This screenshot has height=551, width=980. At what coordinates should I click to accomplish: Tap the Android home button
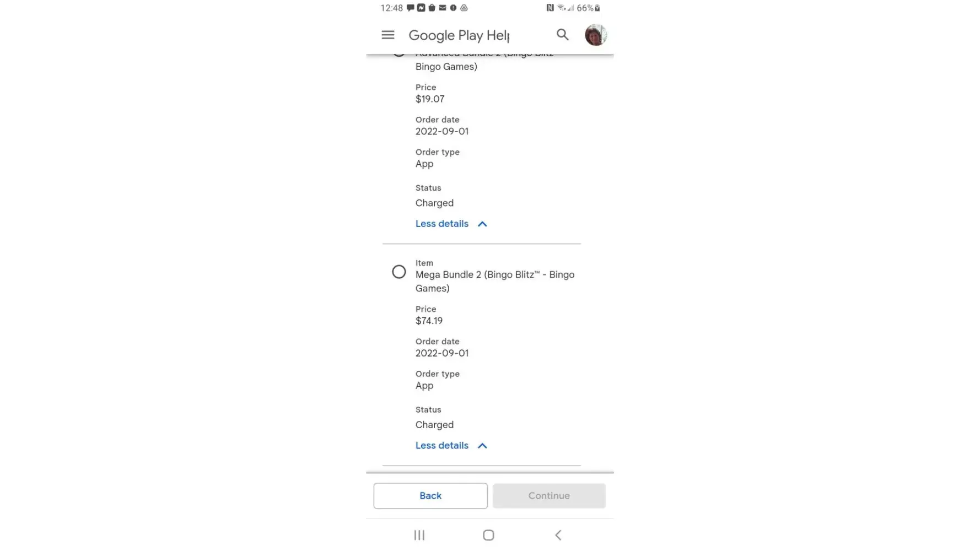[488, 535]
